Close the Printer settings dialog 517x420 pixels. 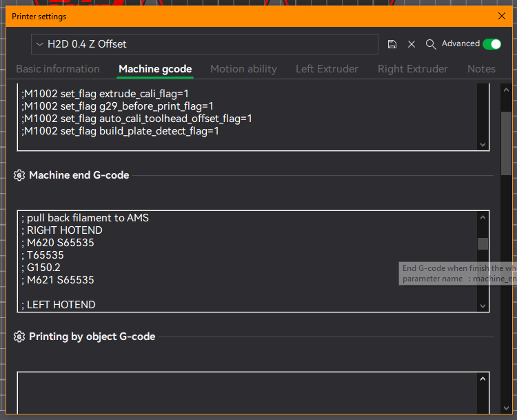coord(502,16)
